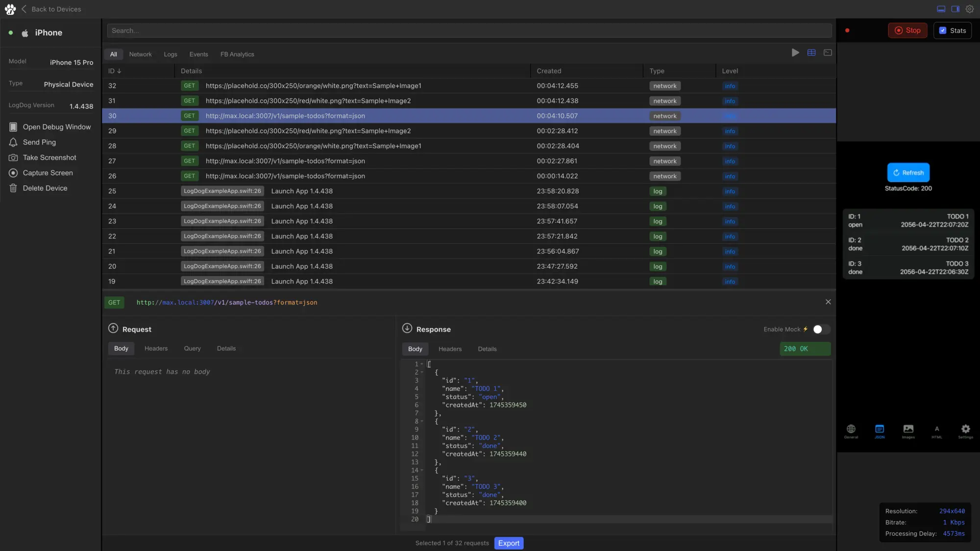Click the Response download arrow icon
Viewport: 980px width, 551px height.
407,329
